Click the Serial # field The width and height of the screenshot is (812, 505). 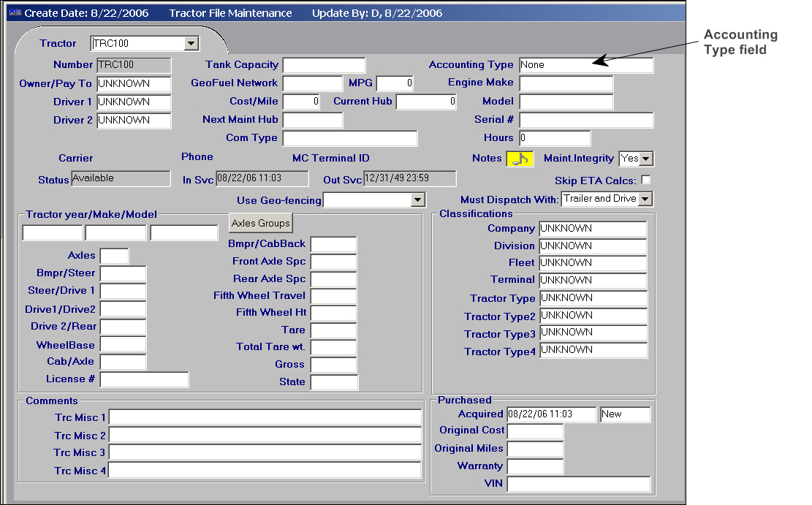586,120
